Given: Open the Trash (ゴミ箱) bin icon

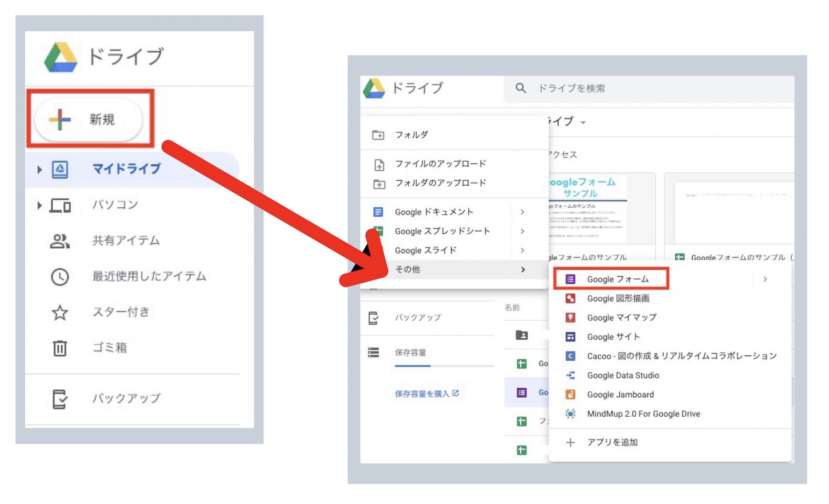Looking at the screenshot, I should click(x=60, y=348).
